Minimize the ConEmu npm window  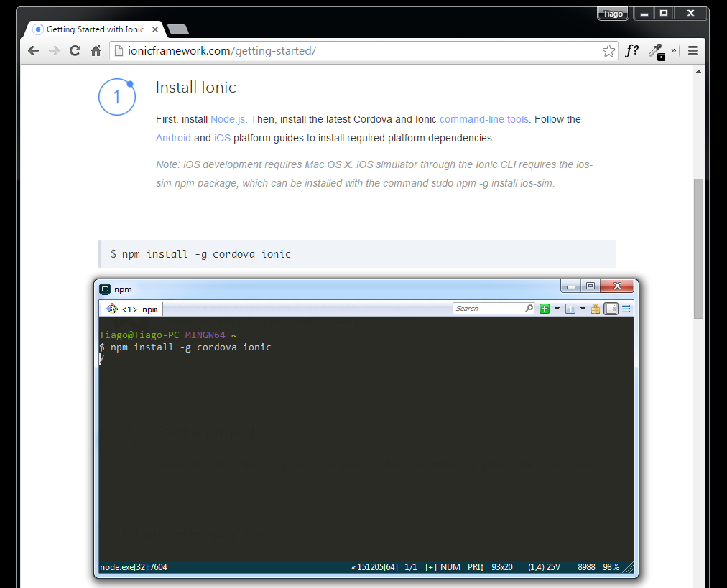click(571, 286)
